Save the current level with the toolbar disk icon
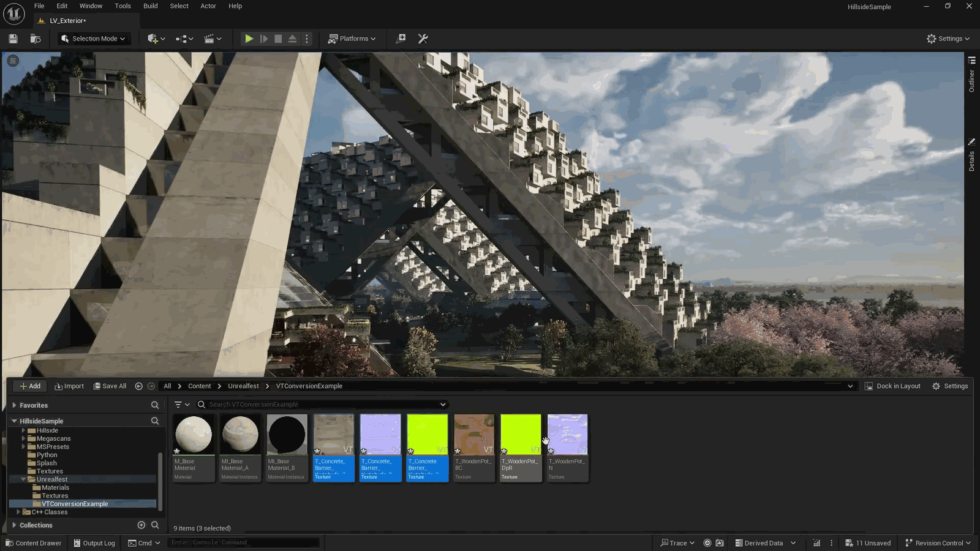This screenshot has height=551, width=980. (x=13, y=39)
